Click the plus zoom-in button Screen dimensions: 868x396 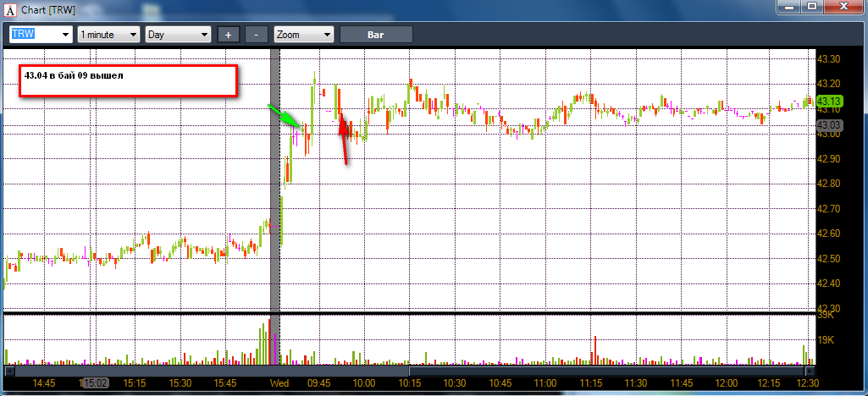pyautogui.click(x=228, y=35)
